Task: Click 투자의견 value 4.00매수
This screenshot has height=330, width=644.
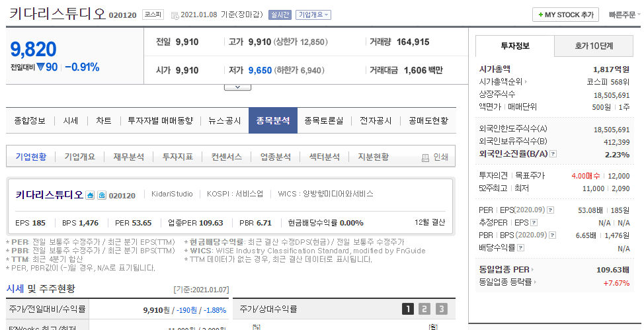Action: tap(586, 176)
